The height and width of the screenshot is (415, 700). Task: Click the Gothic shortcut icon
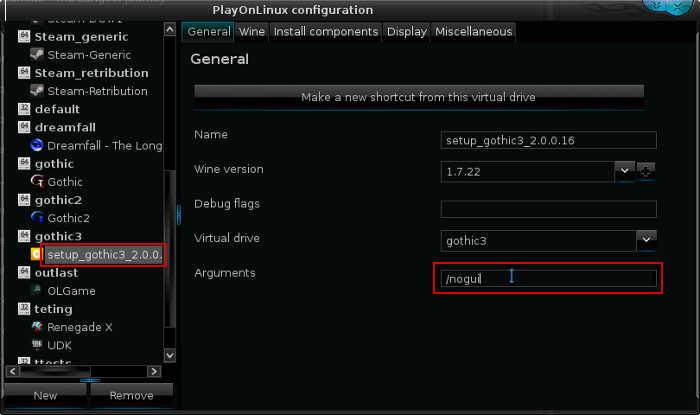pos(37,182)
